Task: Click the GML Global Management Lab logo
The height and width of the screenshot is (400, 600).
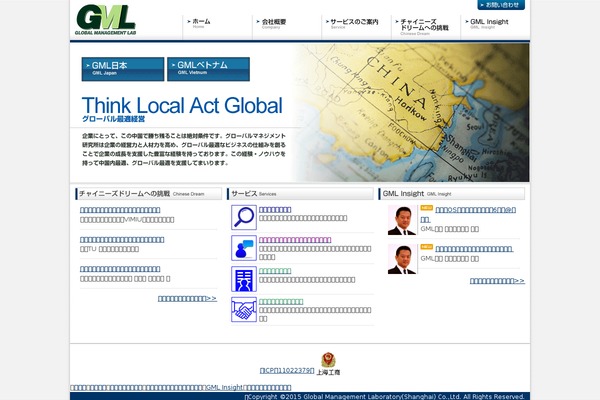Action: click(105, 20)
